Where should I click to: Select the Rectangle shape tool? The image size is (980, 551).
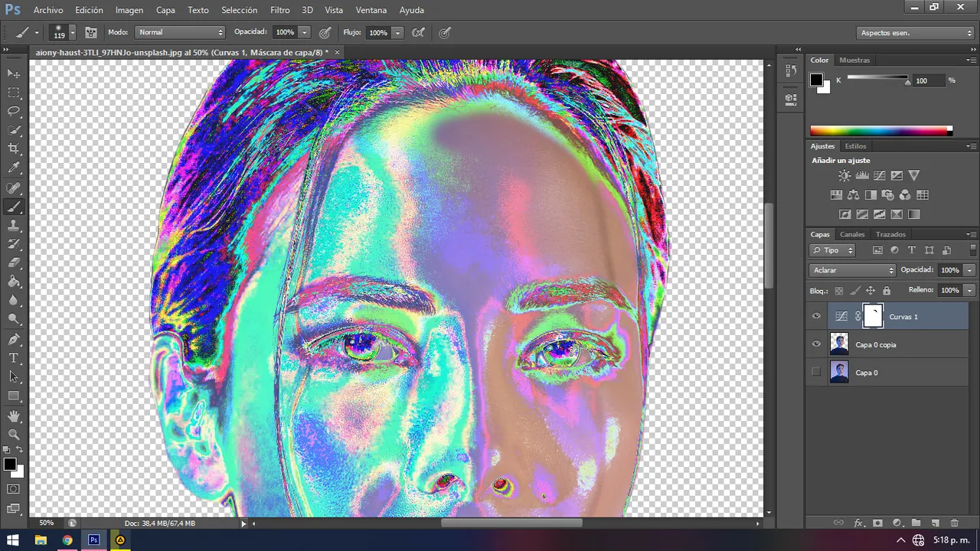pyautogui.click(x=14, y=396)
